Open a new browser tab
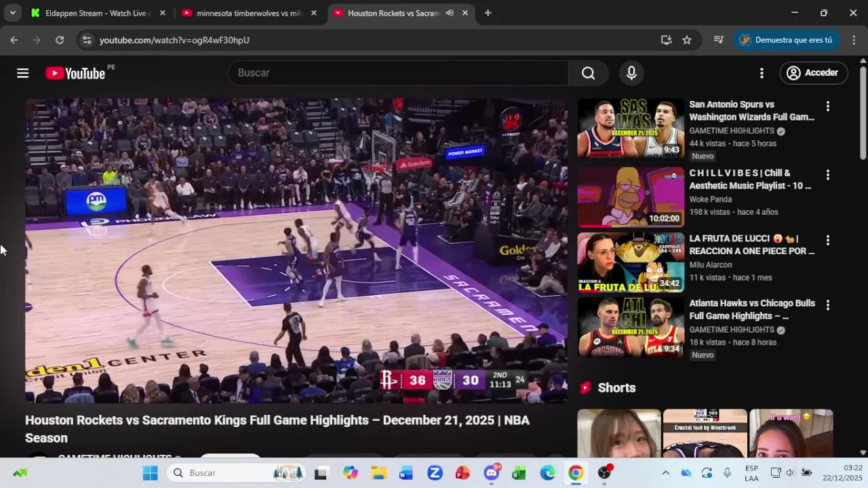Viewport: 868px width, 488px height. coord(488,13)
